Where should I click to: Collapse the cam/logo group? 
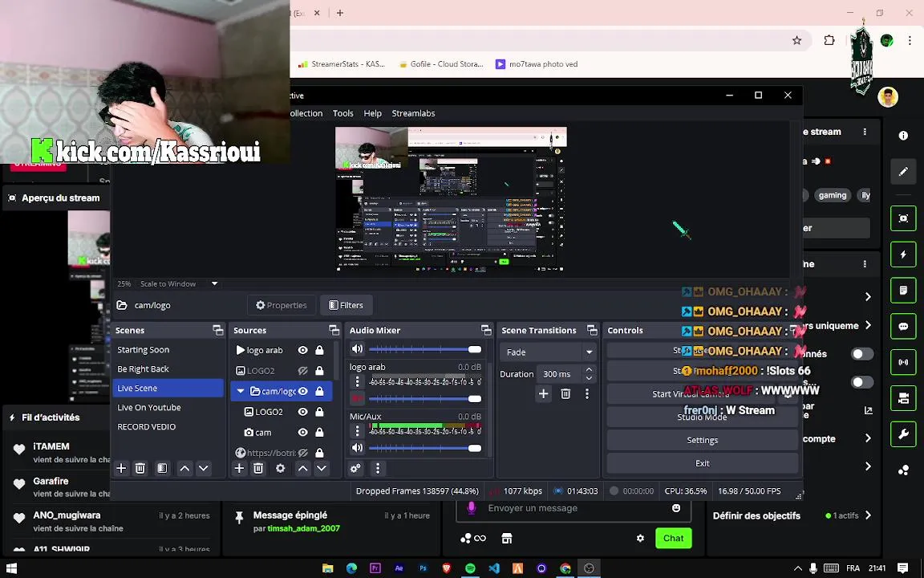point(241,391)
